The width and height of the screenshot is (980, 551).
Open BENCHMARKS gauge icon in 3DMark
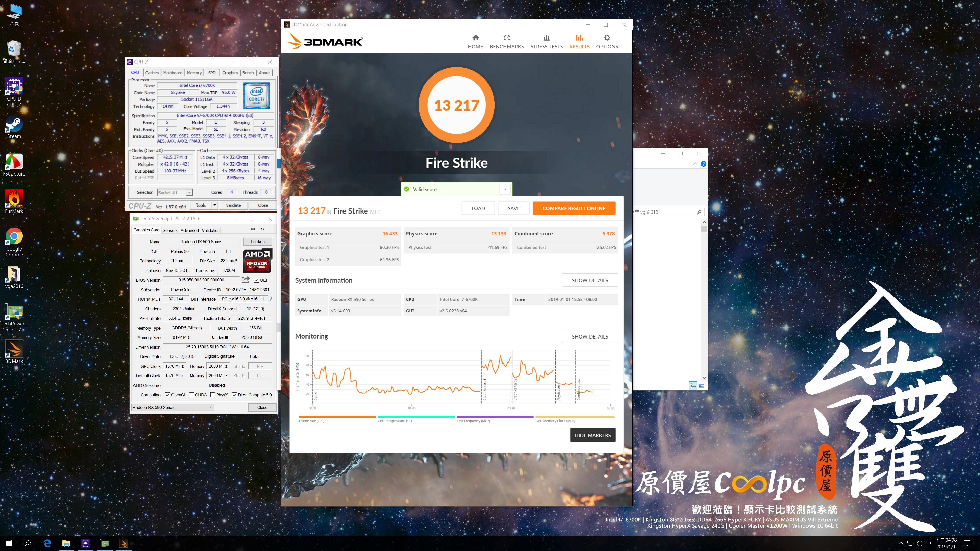pyautogui.click(x=507, y=38)
